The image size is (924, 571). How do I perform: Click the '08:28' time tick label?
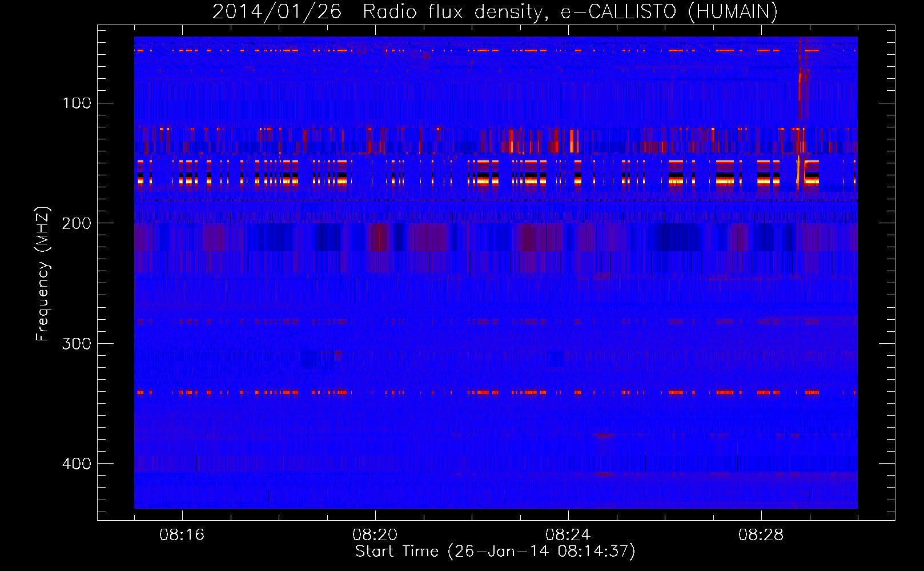coord(761,534)
